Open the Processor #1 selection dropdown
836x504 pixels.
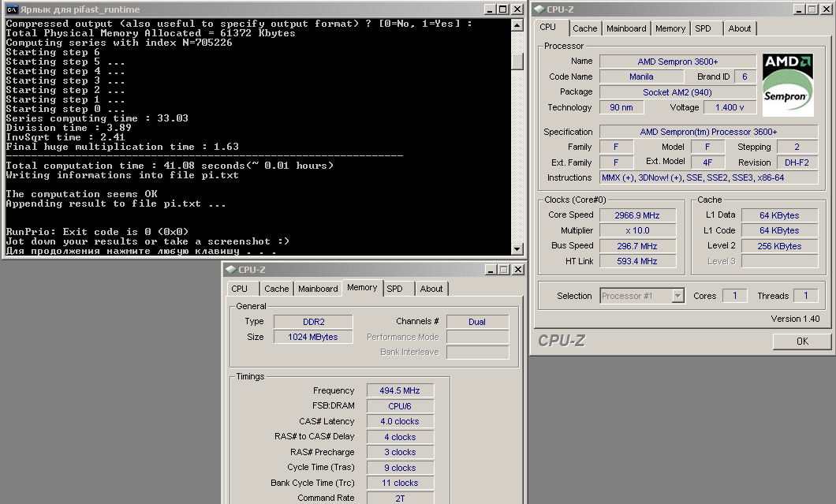point(677,296)
